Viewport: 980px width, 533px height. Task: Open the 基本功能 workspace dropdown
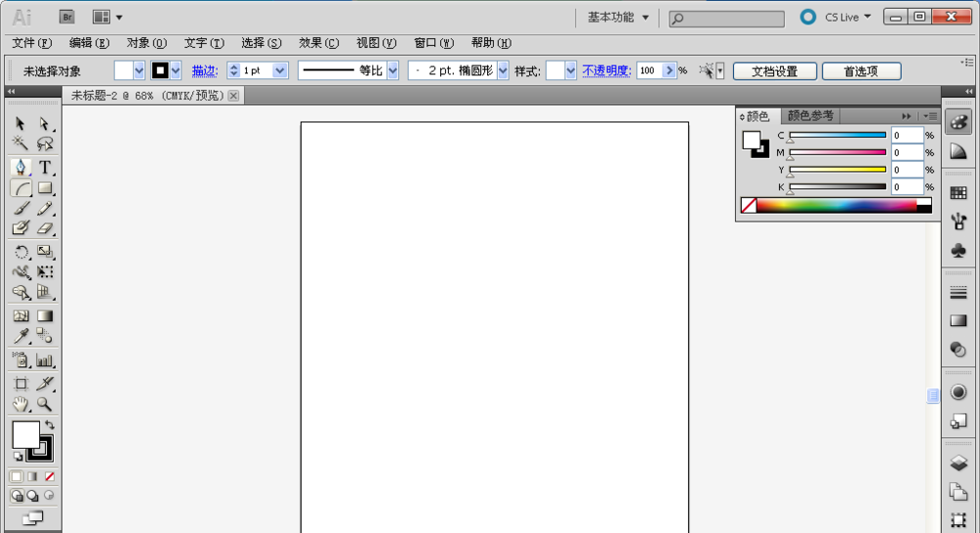pos(618,17)
